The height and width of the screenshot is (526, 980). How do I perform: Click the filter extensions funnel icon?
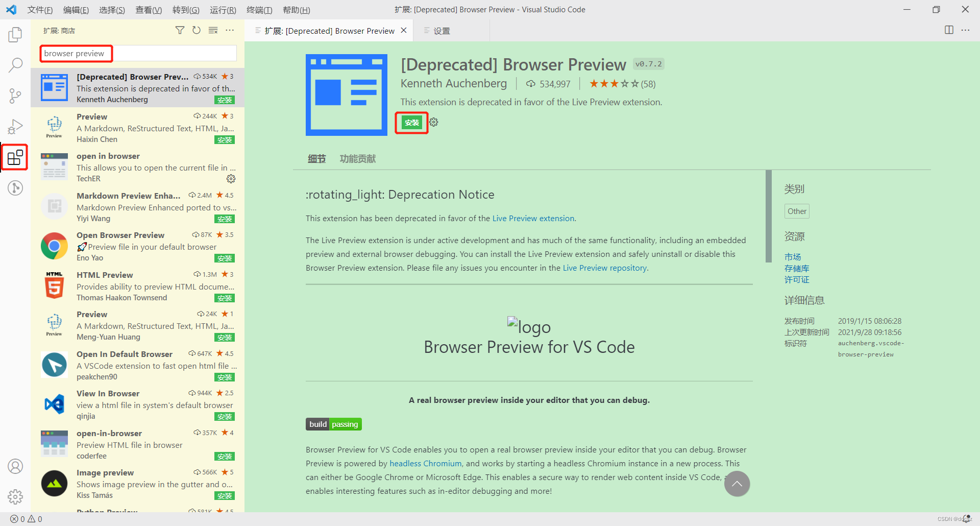coord(180,30)
